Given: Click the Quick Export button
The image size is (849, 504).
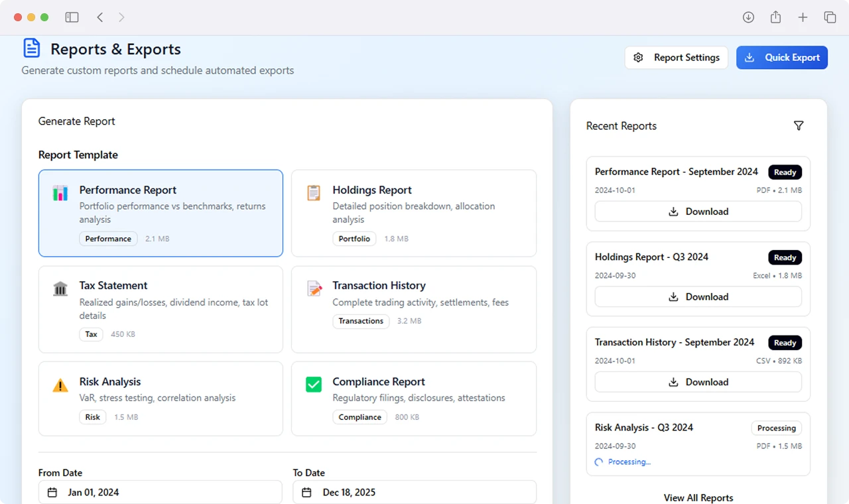Looking at the screenshot, I should pyautogui.click(x=782, y=58).
